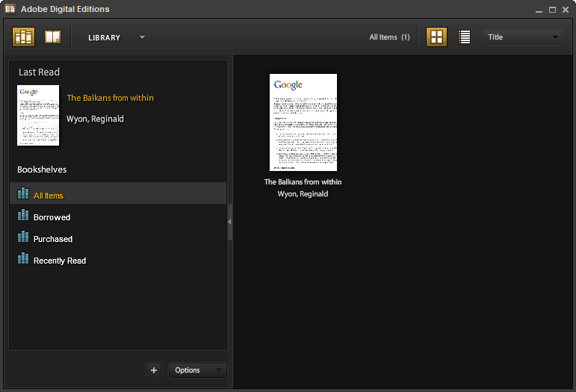576x392 pixels.
Task: Click Wyon, Reginald caption under grid cover
Action: tap(303, 194)
